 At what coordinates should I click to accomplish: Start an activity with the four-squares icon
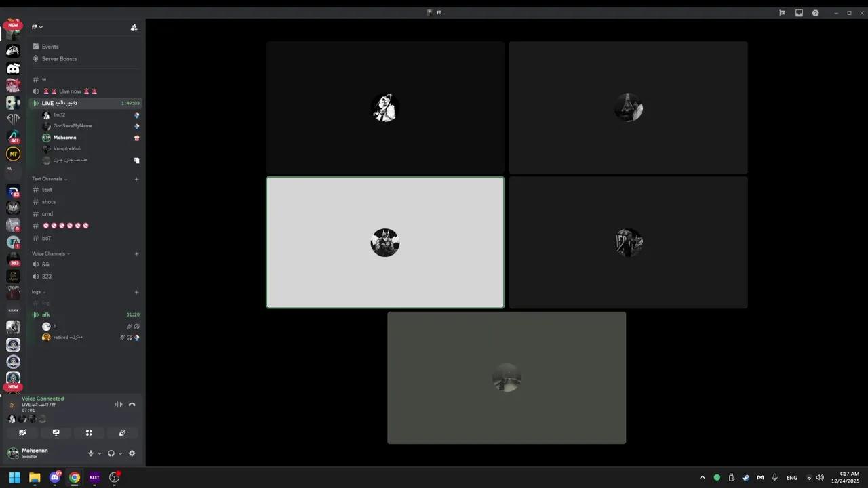[x=89, y=432]
